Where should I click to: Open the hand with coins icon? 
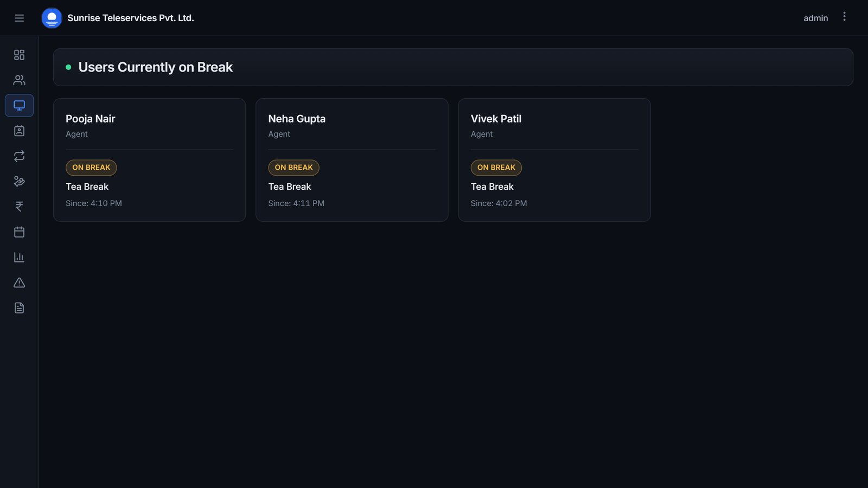click(19, 181)
